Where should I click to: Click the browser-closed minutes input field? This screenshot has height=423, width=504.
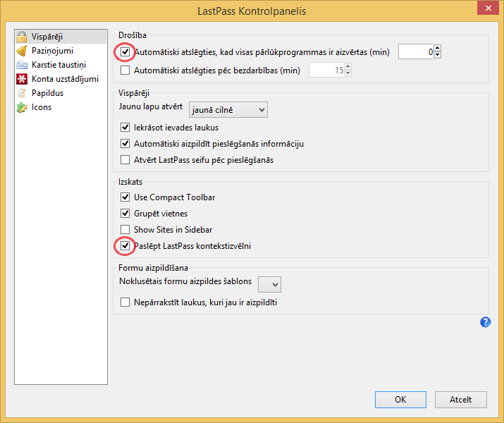pyautogui.click(x=416, y=51)
